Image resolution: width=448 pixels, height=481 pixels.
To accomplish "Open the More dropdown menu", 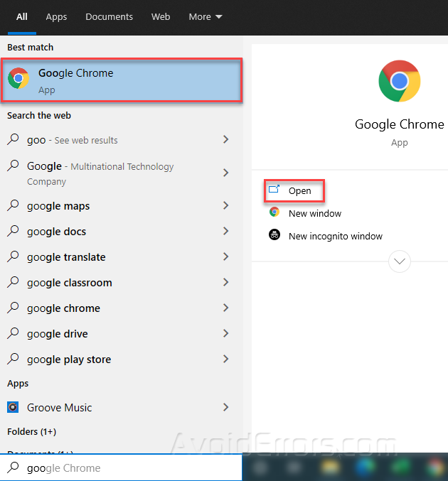I will 205,17.
